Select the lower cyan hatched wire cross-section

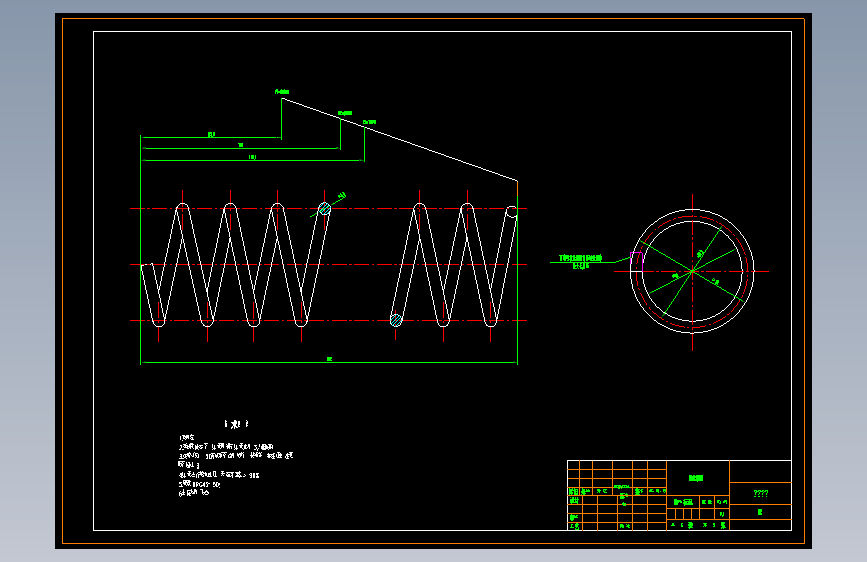click(x=396, y=320)
